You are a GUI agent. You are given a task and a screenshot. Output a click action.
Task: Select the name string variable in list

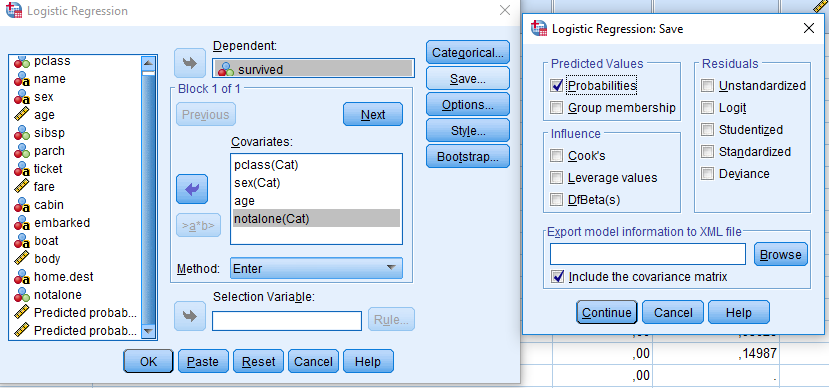pyautogui.click(x=50, y=79)
